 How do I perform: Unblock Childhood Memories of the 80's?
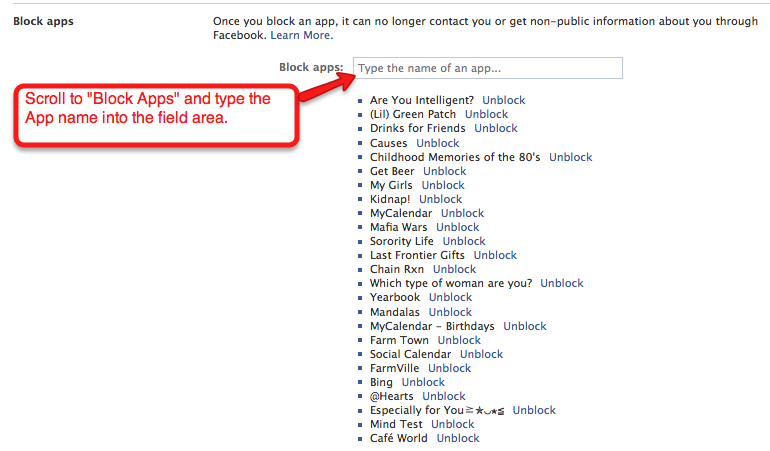[x=570, y=157]
